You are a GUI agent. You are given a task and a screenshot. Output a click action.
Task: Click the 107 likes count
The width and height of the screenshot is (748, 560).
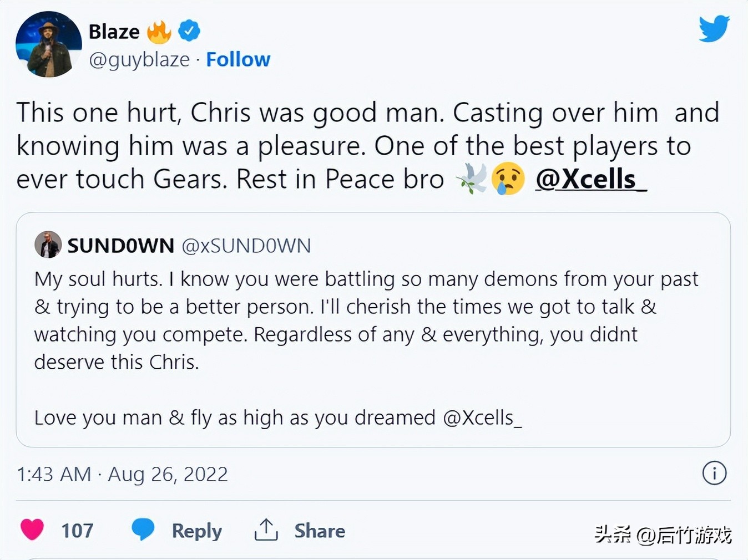pos(78,530)
